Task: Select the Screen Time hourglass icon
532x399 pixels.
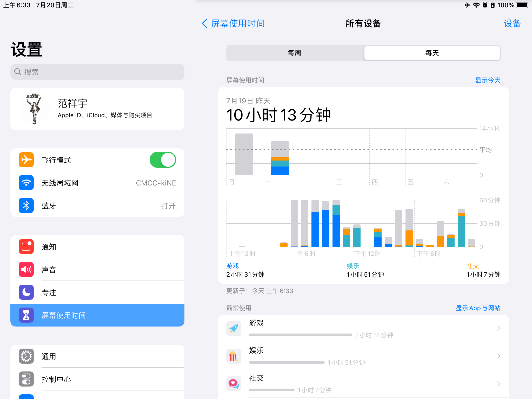Action: [x=26, y=315]
